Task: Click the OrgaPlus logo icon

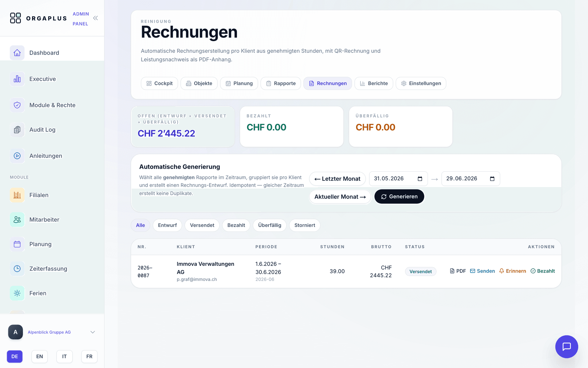Action: [x=15, y=18]
